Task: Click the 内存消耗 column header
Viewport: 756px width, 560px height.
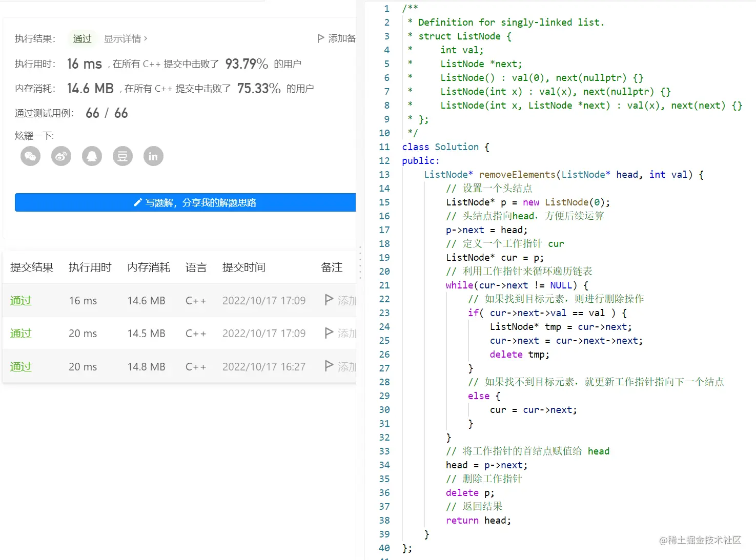Action: point(149,267)
